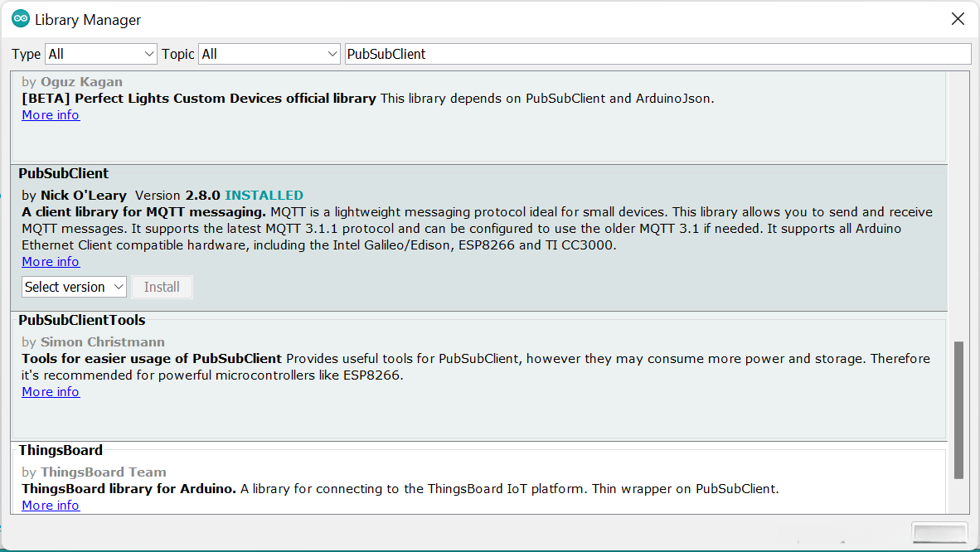Click the blurred button at the bottom right
Screen dimensions: 980x552
pos(939,533)
